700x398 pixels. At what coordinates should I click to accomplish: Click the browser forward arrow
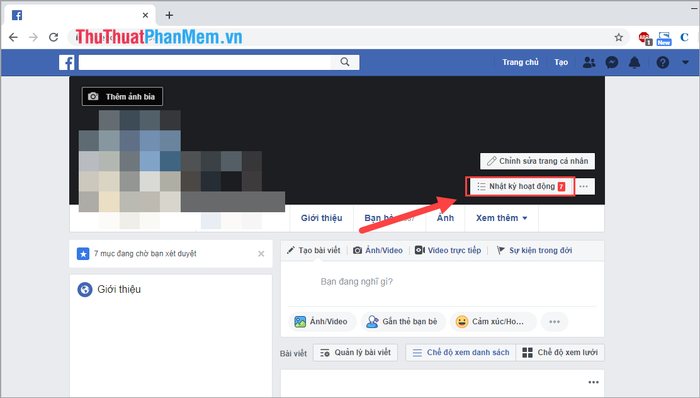pyautogui.click(x=33, y=37)
